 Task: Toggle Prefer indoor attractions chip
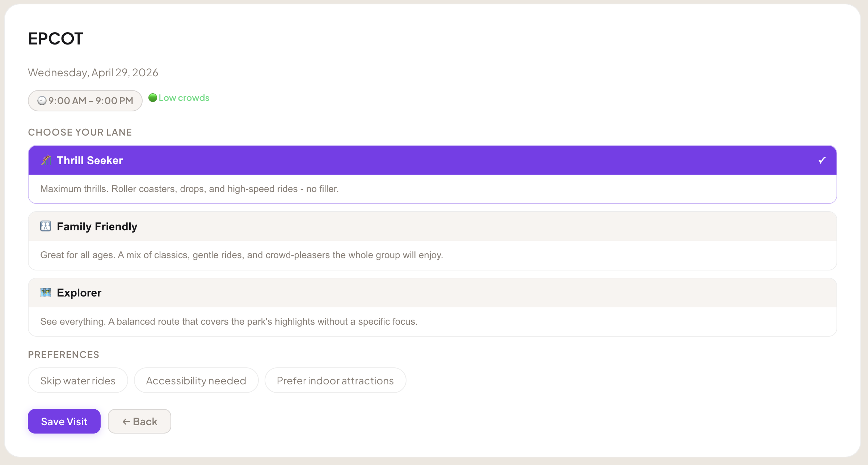(x=335, y=380)
